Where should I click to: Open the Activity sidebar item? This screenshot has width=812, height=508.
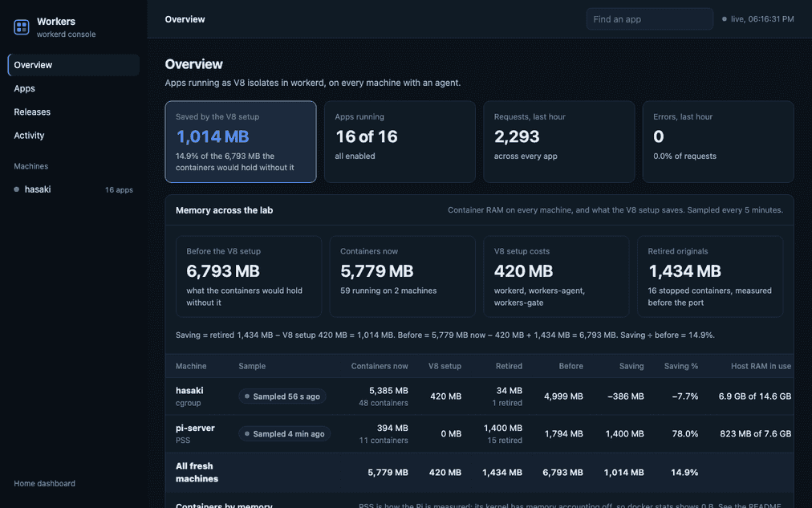pos(74,135)
